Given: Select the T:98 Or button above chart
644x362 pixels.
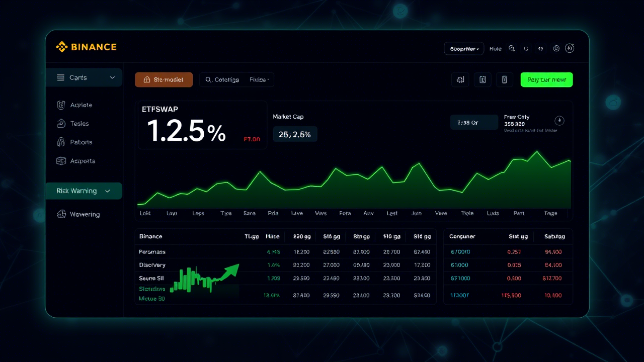Looking at the screenshot, I should [x=473, y=123].
